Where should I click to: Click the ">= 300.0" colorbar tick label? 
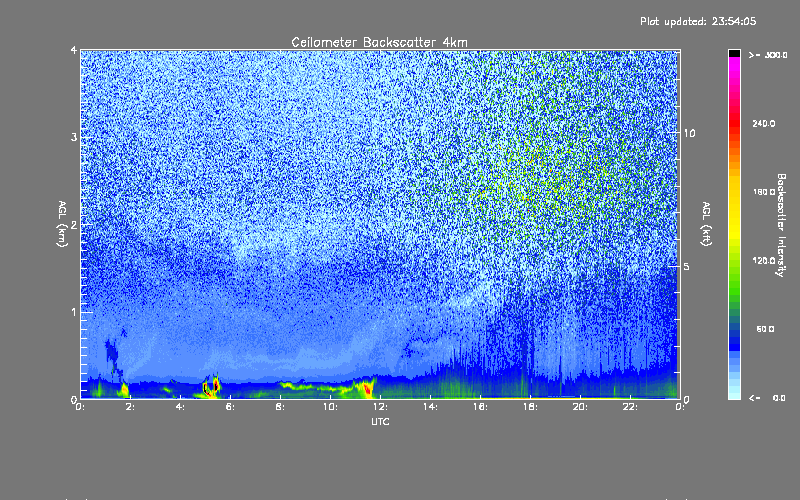768,55
